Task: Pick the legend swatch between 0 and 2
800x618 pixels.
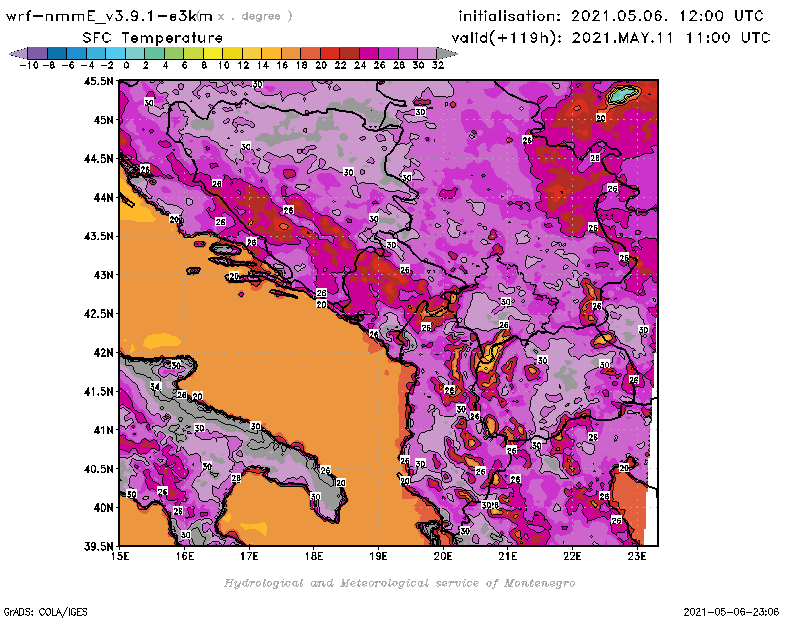Action: click(135, 53)
